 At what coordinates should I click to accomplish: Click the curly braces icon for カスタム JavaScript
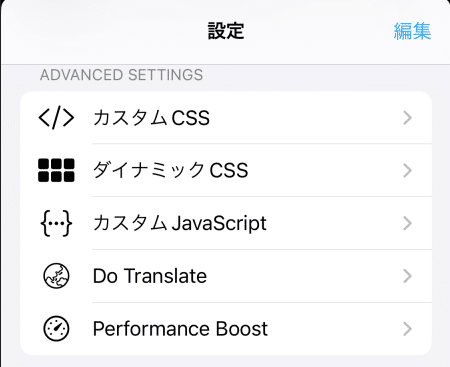(56, 223)
